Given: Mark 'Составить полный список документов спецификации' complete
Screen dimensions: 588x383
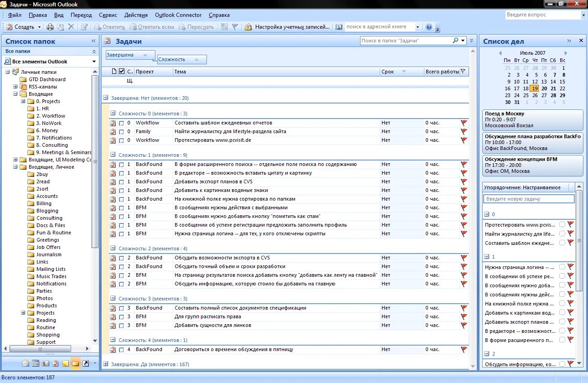Looking at the screenshot, I should point(121,308).
